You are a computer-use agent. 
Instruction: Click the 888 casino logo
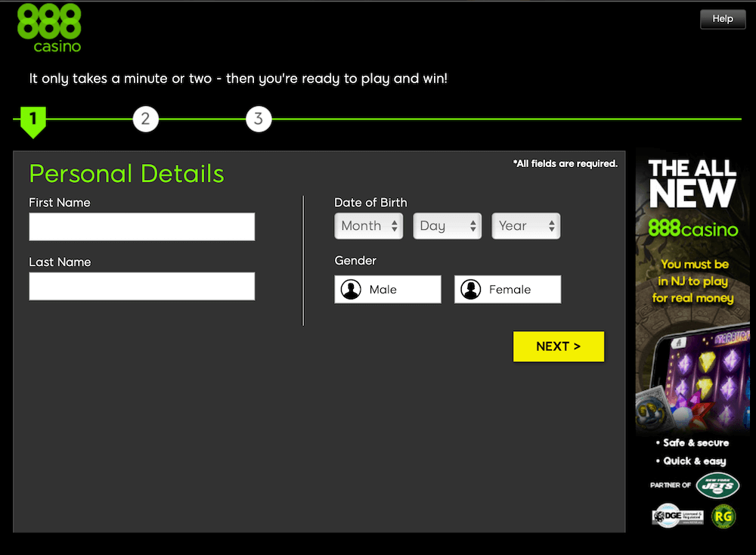click(x=49, y=28)
